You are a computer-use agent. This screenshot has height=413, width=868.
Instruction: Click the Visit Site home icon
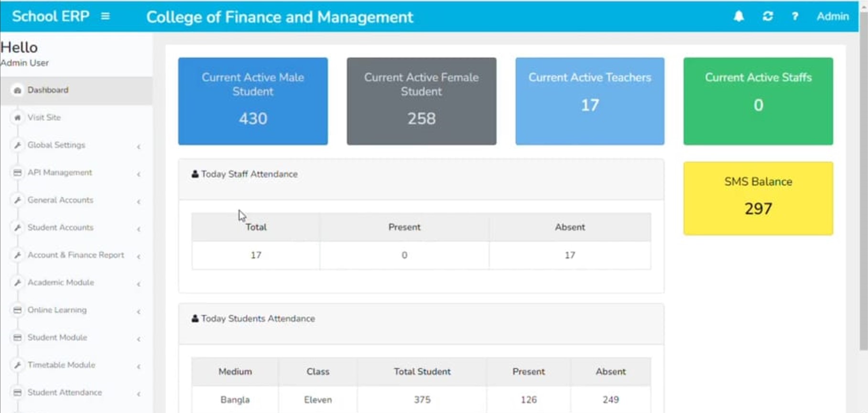(18, 117)
